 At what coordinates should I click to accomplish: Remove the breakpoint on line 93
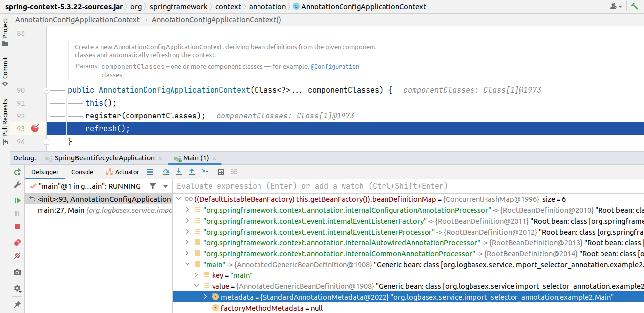point(34,128)
